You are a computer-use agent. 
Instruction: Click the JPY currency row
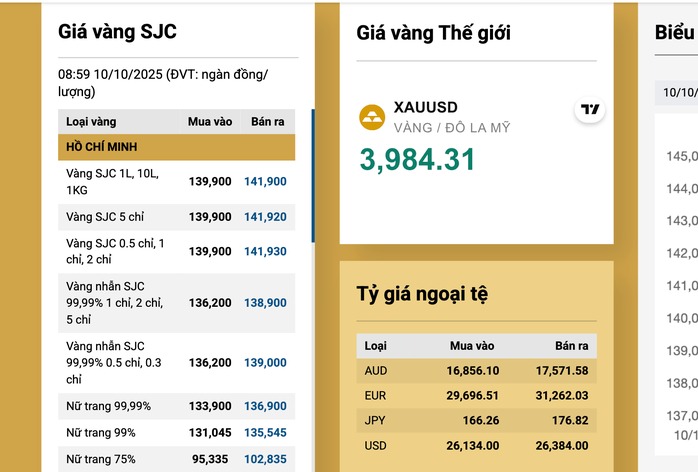tap(476, 421)
